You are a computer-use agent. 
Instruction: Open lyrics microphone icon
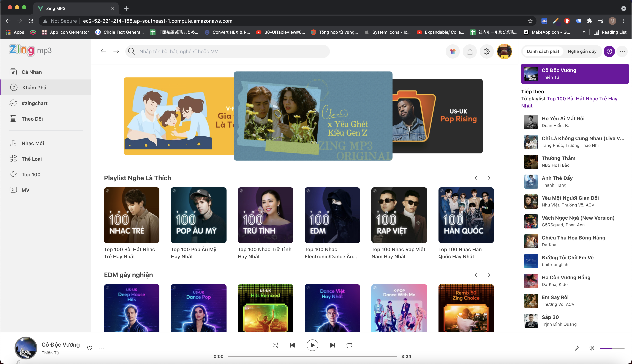click(577, 348)
